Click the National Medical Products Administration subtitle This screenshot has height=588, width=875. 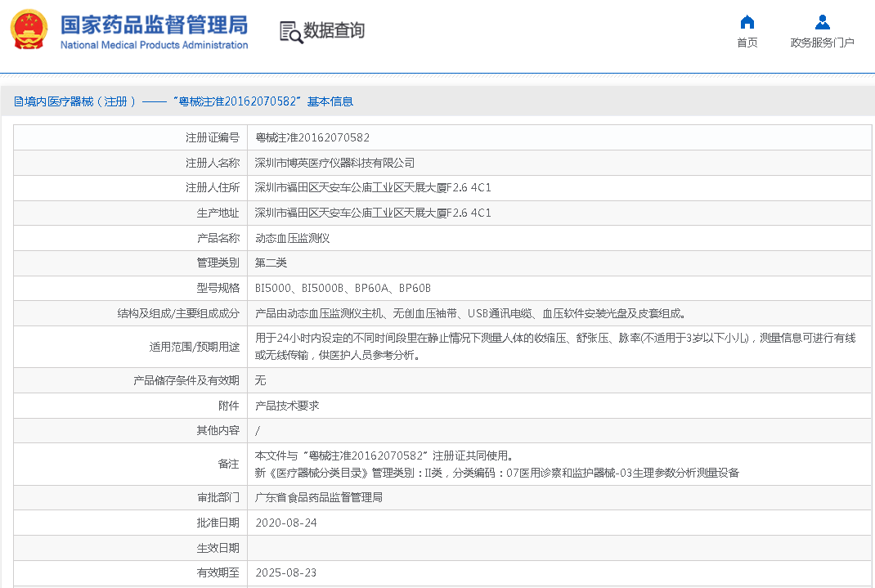pyautogui.click(x=154, y=45)
